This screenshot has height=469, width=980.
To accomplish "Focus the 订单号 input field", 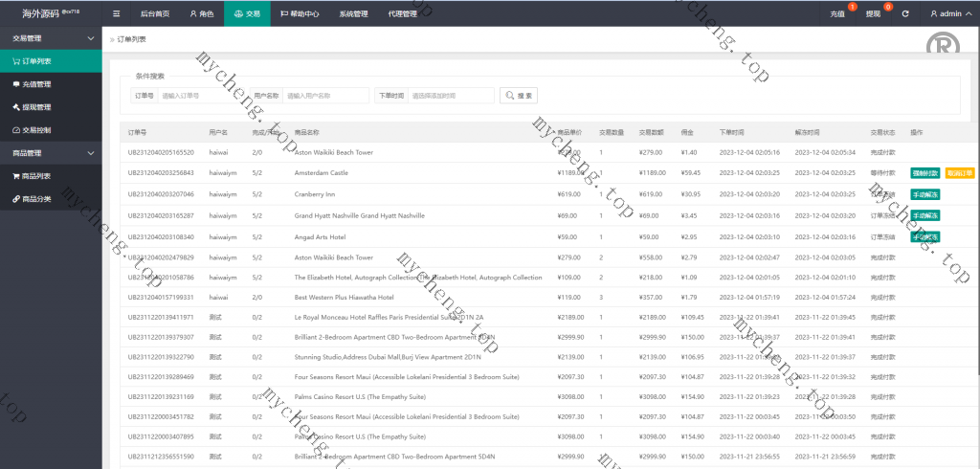I will tap(201, 96).
